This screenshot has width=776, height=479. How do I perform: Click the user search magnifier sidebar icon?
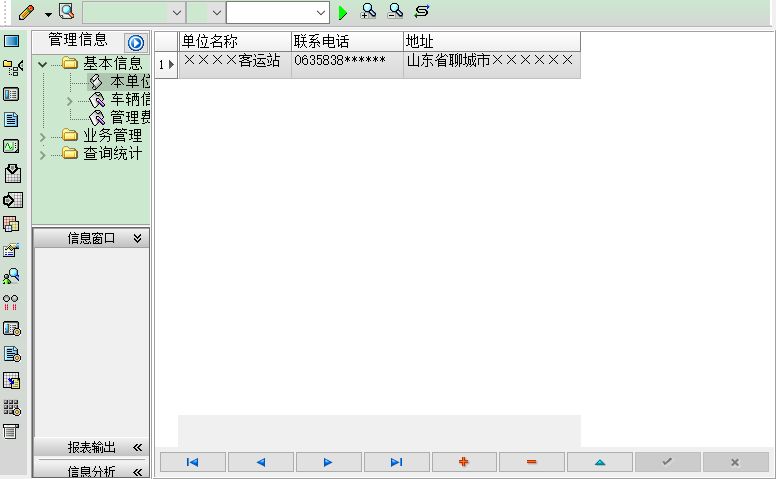[x=11, y=276]
